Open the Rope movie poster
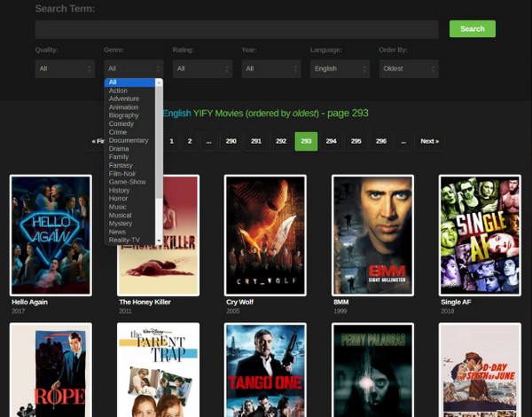Viewport: 532px width, 417px height. [x=51, y=370]
